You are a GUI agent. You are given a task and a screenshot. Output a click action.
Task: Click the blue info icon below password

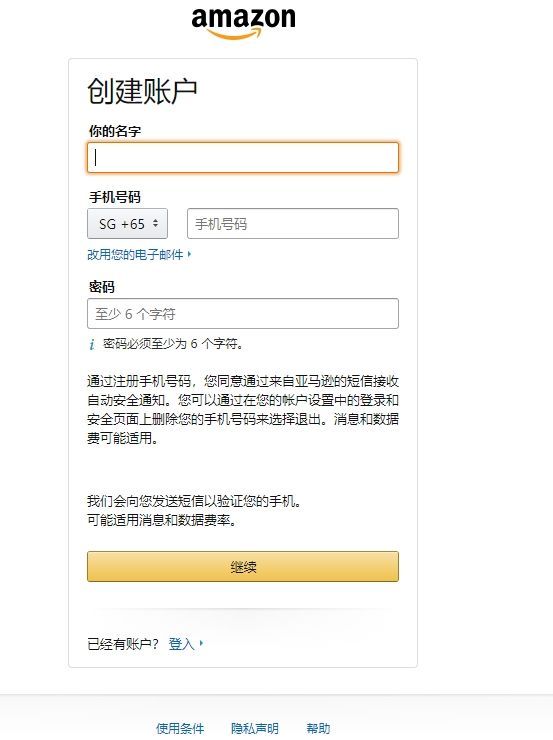pos(92,345)
